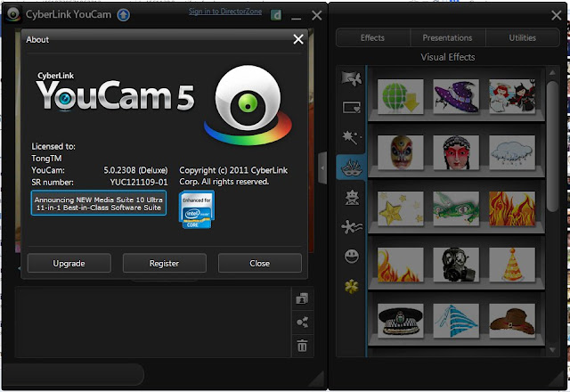Apply the blue striped sail hat effect
The image size is (570, 392).
click(x=456, y=321)
